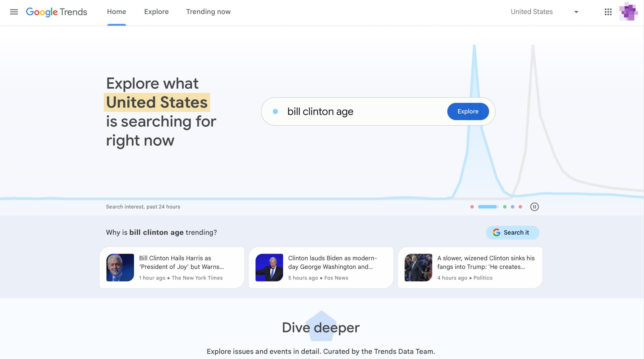Click the active blue carousel progress bar
Image resolution: width=644 pixels, height=359 pixels.
click(x=488, y=207)
